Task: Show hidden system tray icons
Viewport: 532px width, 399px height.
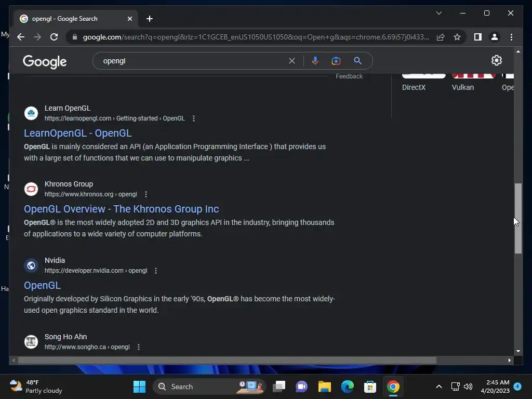Action: pyautogui.click(x=438, y=387)
